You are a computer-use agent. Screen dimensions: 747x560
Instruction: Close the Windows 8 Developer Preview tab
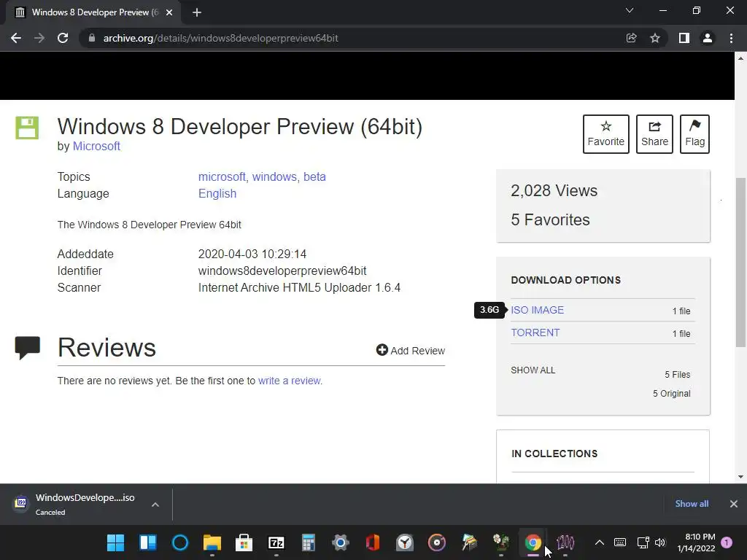[169, 12]
